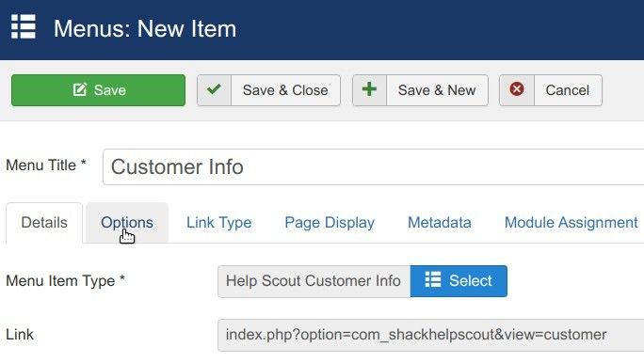The height and width of the screenshot is (363, 644).
Task: Choose menu item type with Select button
Action: [x=459, y=281]
